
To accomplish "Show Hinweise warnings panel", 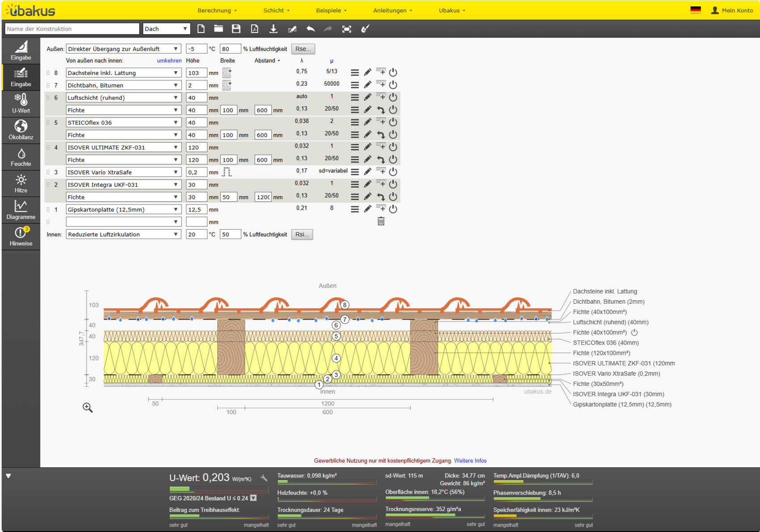I will [x=21, y=237].
